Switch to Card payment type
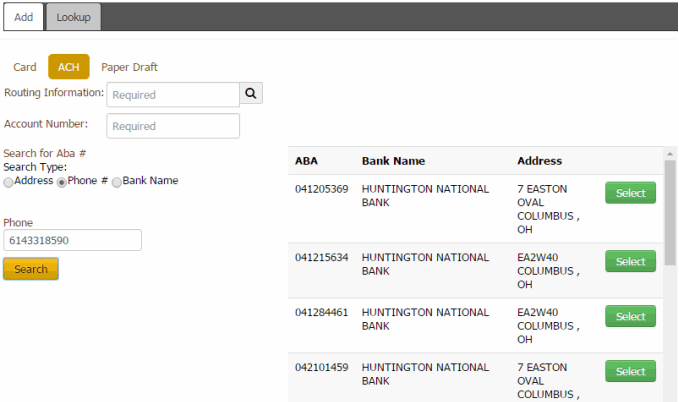This screenshot has height=402, width=679. 25,67
